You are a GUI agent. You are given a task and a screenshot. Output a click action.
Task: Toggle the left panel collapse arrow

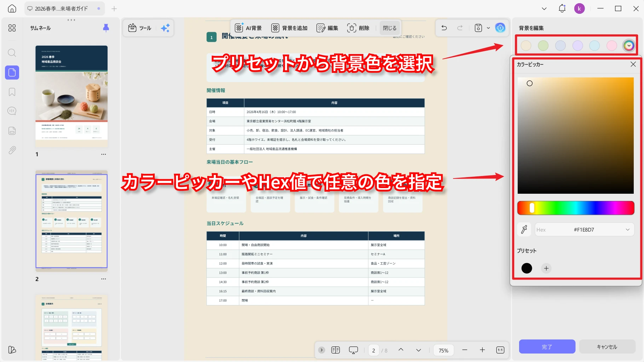click(x=322, y=350)
